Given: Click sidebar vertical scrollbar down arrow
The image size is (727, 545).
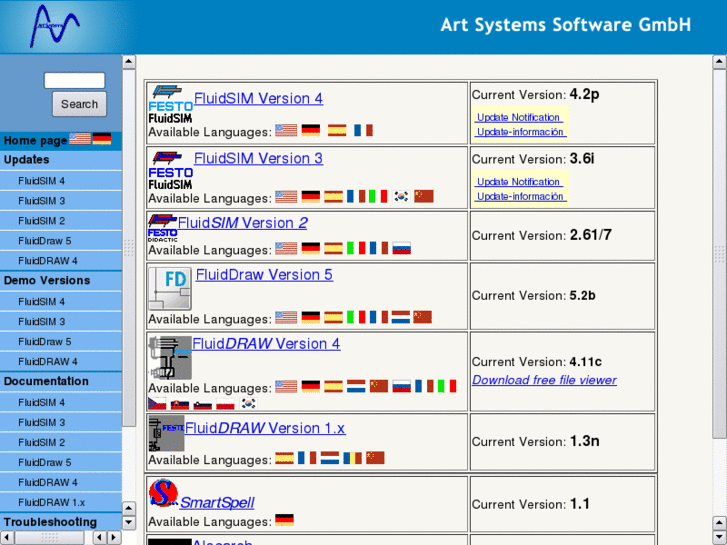Looking at the screenshot, I should (129, 522).
